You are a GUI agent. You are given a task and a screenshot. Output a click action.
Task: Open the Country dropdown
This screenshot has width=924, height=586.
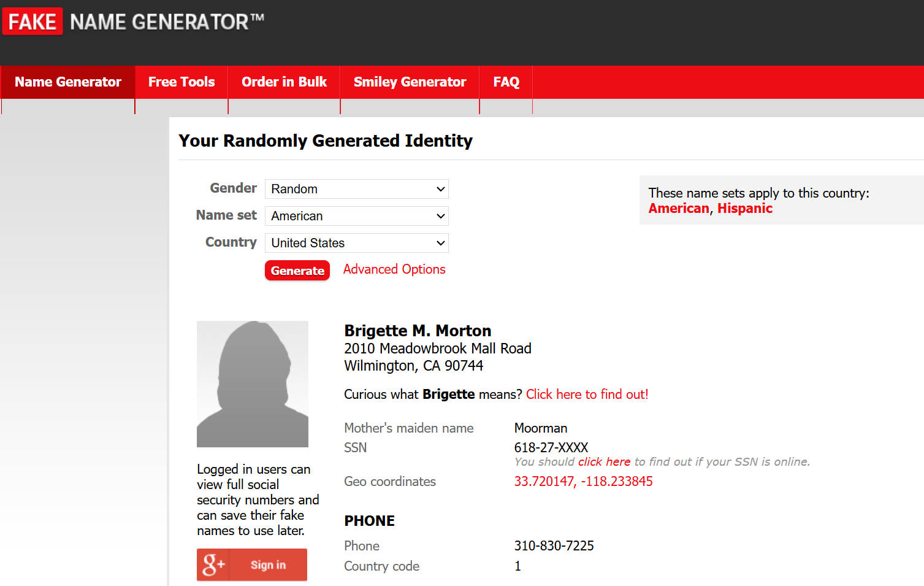coord(356,243)
